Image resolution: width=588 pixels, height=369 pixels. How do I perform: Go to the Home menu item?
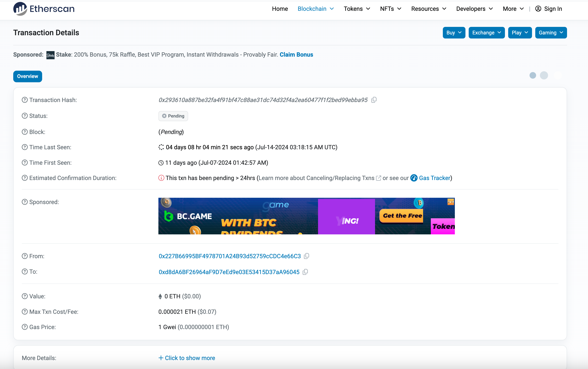click(x=280, y=9)
